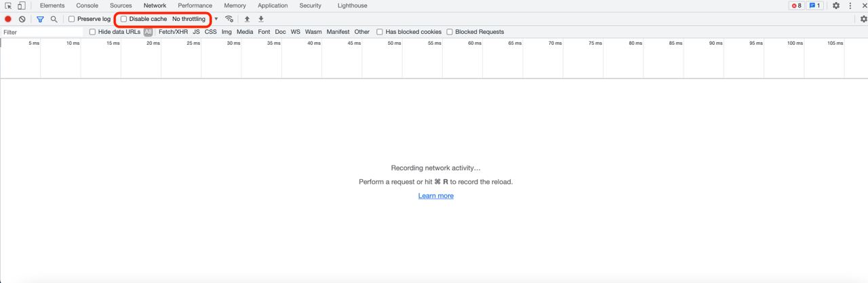Filter requests by Media type
868x283 pixels.
click(245, 32)
